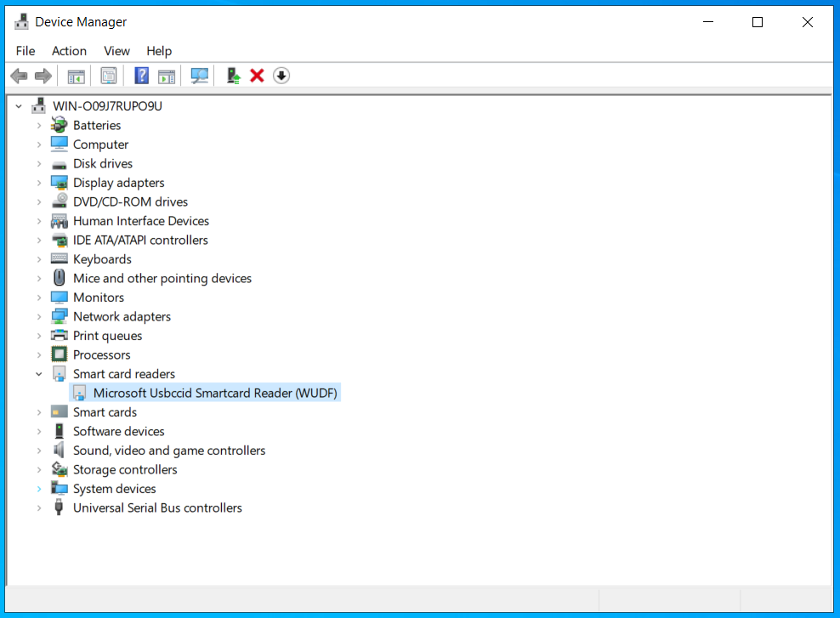
Task: Click the Smart cards category icon
Action: pos(59,411)
